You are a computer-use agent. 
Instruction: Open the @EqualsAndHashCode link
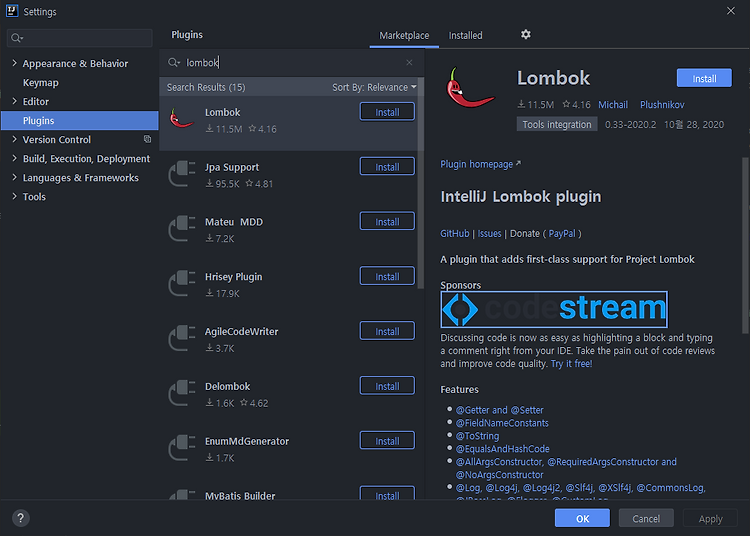click(x=502, y=448)
